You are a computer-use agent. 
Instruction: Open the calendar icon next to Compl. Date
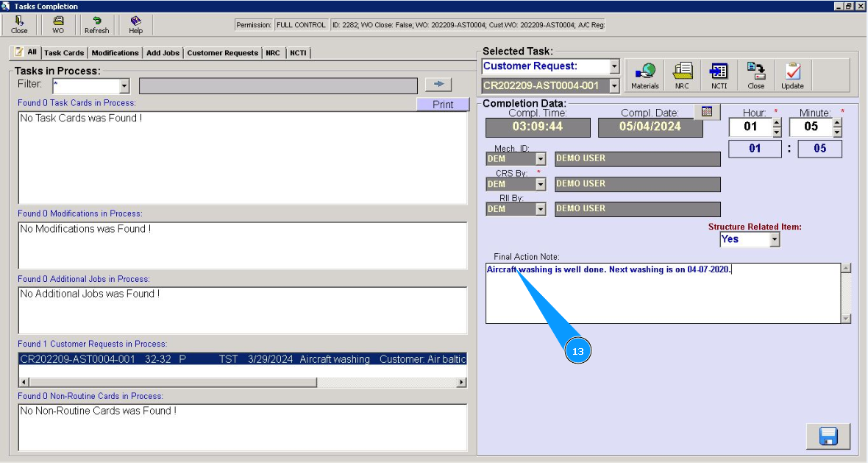[x=707, y=111]
